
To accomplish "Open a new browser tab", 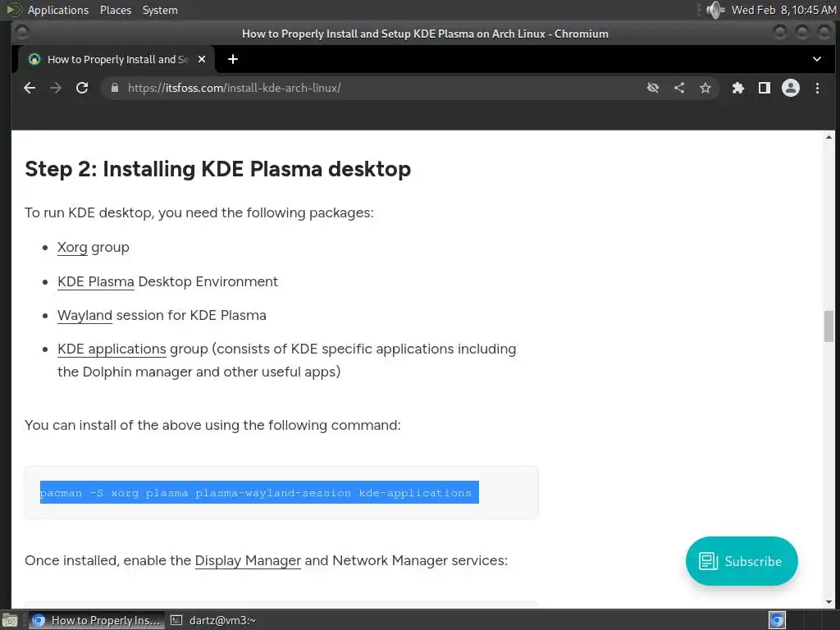I will pyautogui.click(x=233, y=59).
